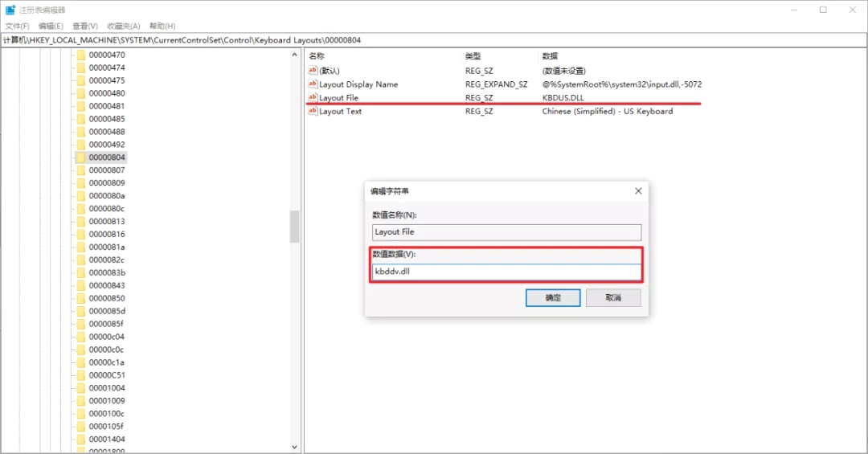Select tree key 00000c04

point(107,337)
